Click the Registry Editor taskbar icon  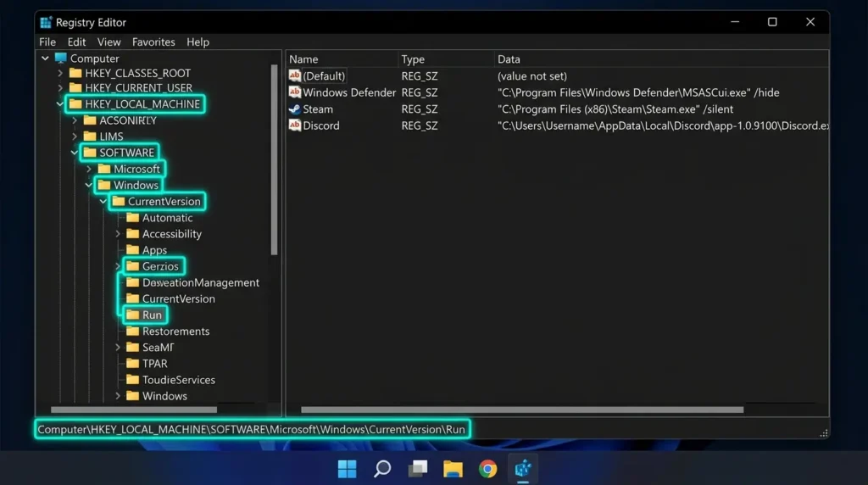pyautogui.click(x=523, y=469)
